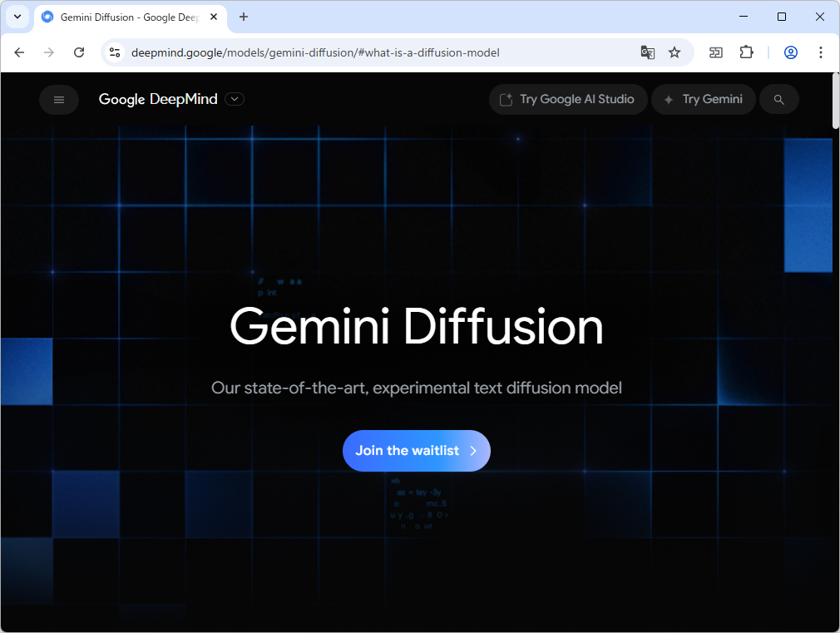Open Chrome's three-dot settings menu
840x633 pixels.
[821, 52]
